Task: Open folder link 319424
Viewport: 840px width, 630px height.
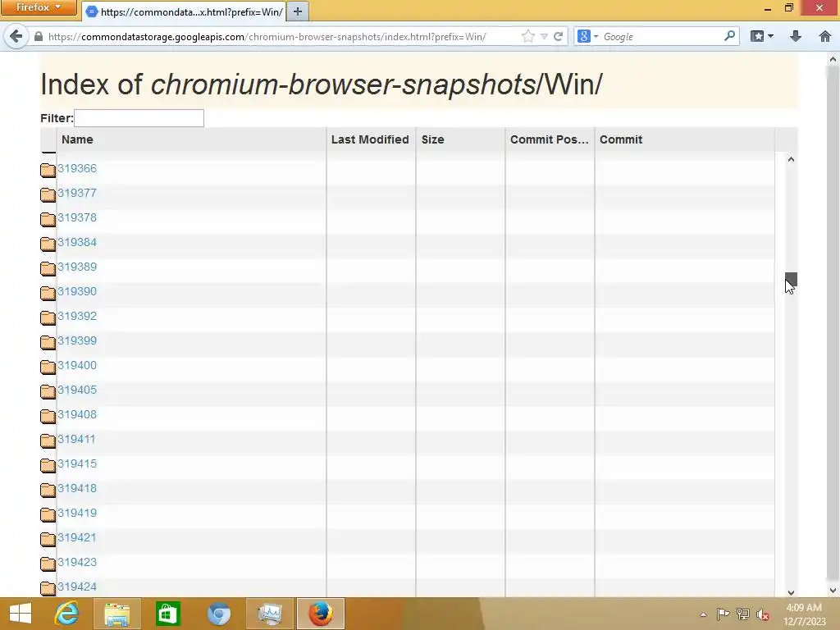Action: [77, 587]
